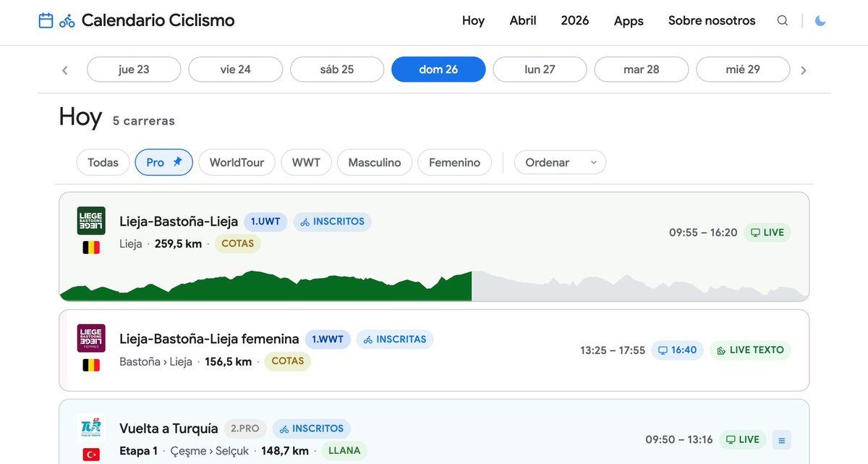868x464 pixels.
Task: Open INSCRITAS for Lieja-Bastoña-Lieja femenina
Action: [395, 339]
